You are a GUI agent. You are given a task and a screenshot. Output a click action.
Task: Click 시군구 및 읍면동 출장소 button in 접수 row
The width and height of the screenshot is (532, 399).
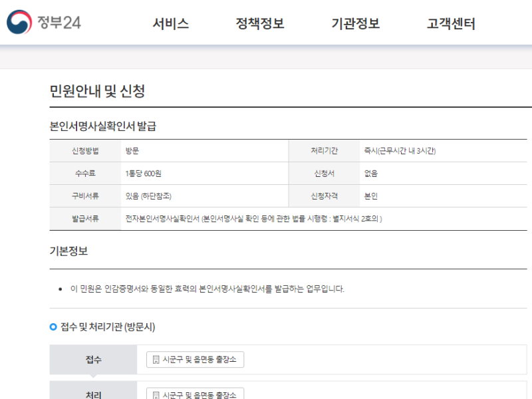195,359
